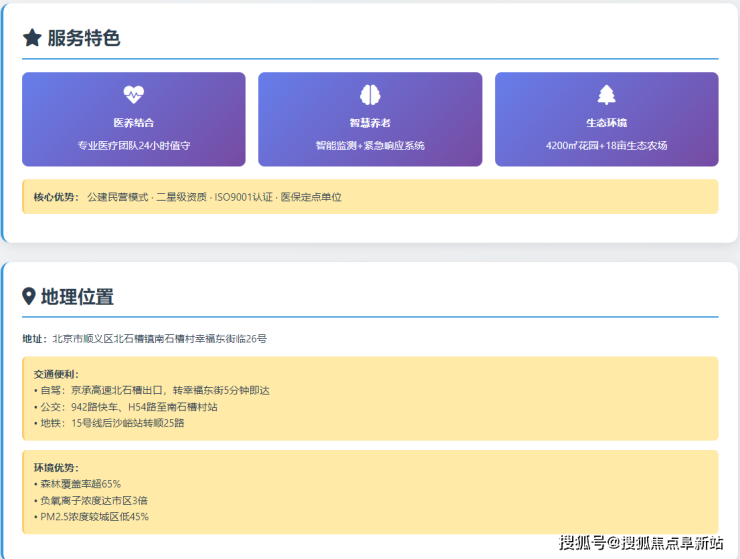This screenshot has width=740, height=559.
Task: Click the 智能监测+紧急响应系统 description text
Action: 370,145
